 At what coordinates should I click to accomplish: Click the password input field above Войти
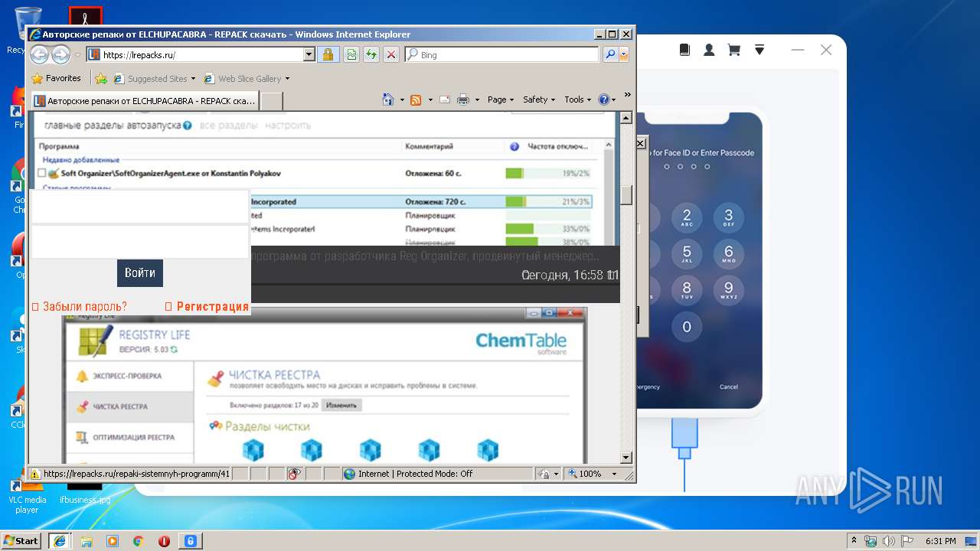pyautogui.click(x=140, y=242)
